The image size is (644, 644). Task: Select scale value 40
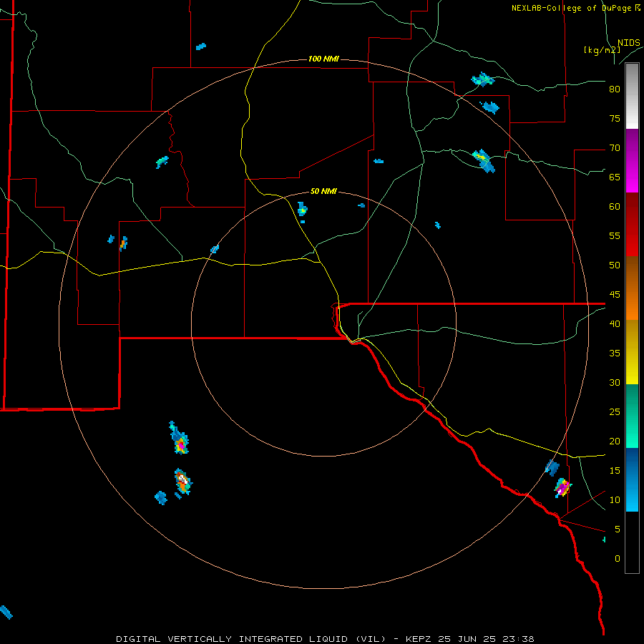pos(615,324)
